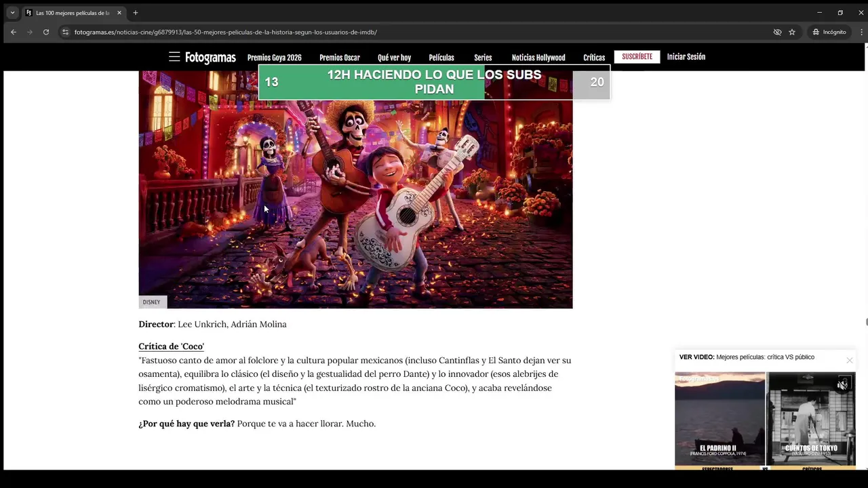This screenshot has height=488, width=868.
Task: Close the Chrome window
Action: tap(861, 12)
